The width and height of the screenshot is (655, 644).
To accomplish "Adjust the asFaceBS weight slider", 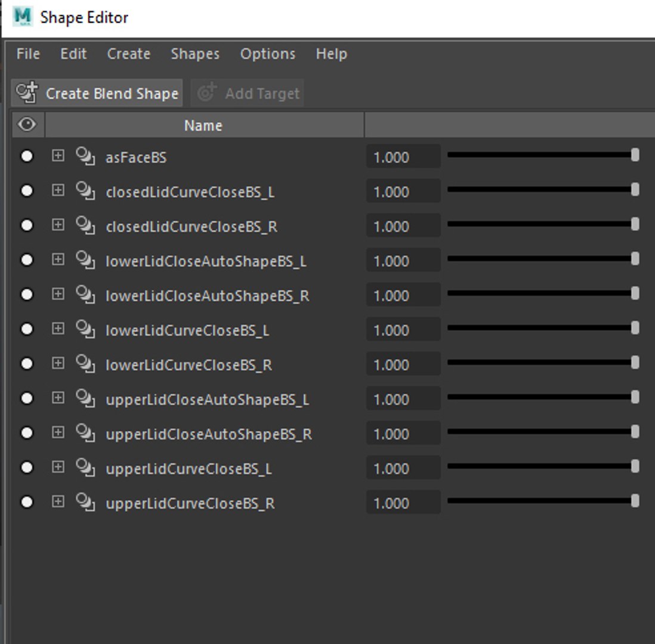I will tap(543, 156).
